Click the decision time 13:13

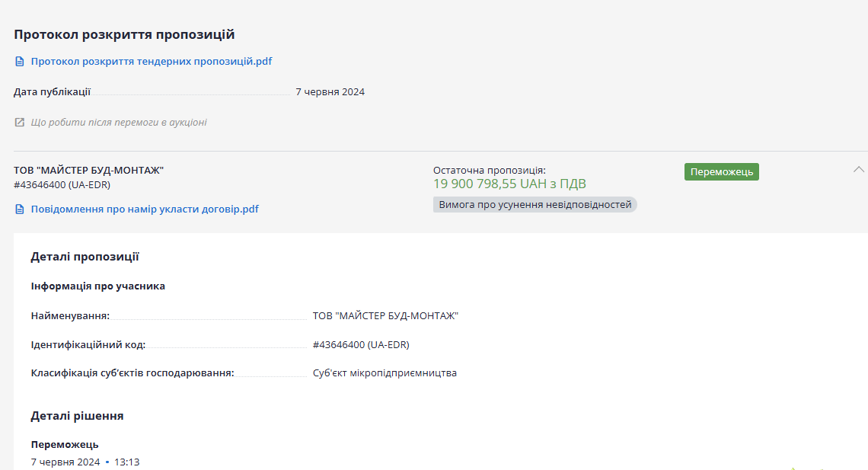[127, 462]
